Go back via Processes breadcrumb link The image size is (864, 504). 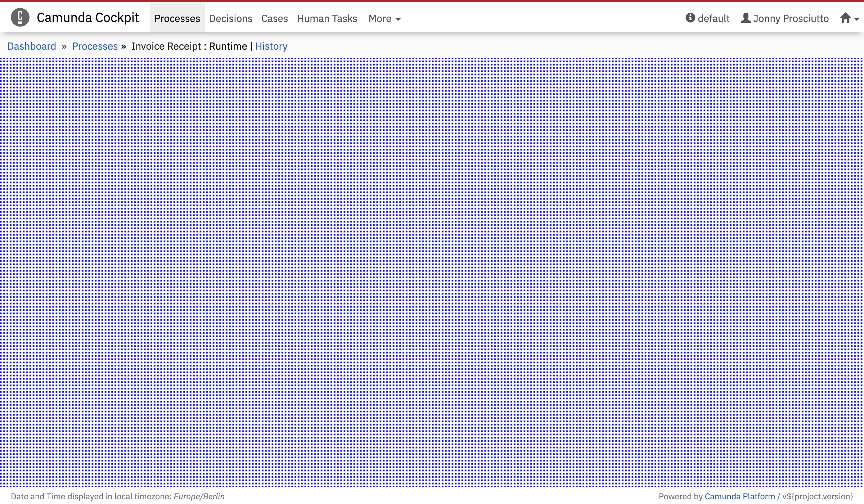pyautogui.click(x=95, y=46)
